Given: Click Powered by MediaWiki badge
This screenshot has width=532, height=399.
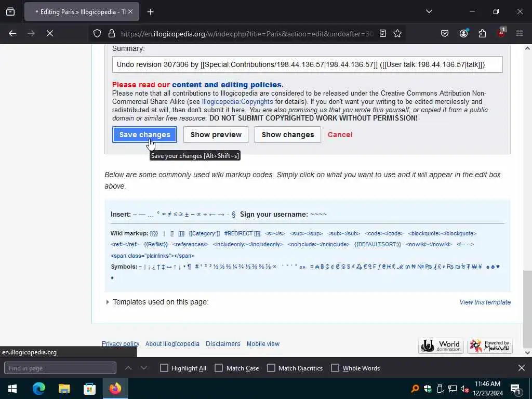Looking at the screenshot, I should coord(489,345).
